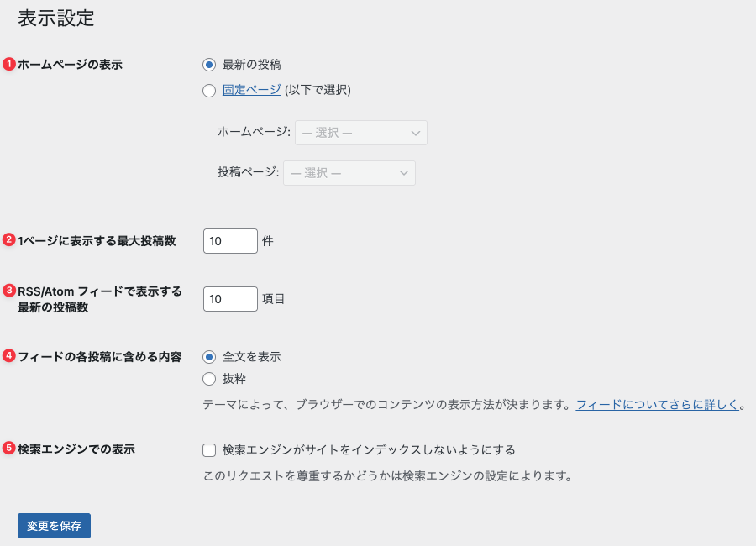Click the red number 4 badge
Viewport: 756px width, 546px height.
9,356
